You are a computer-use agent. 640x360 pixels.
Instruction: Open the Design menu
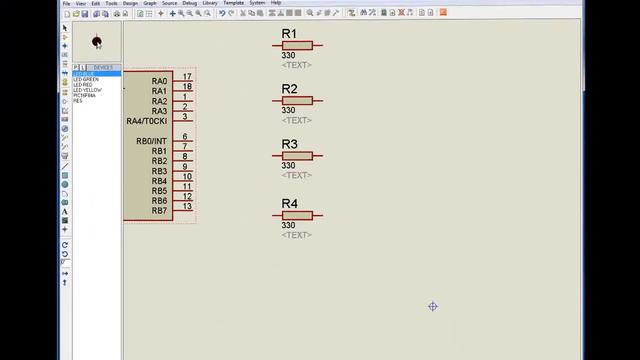[130, 3]
